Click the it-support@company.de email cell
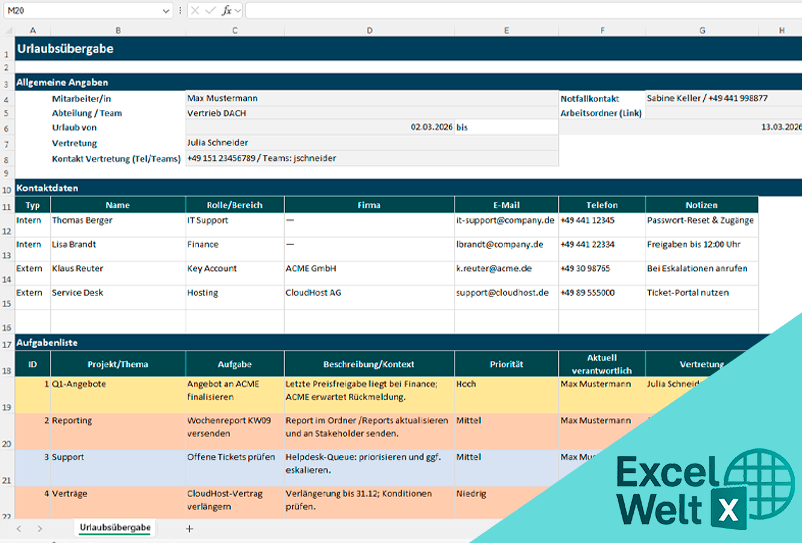Viewport: 802px width, 543px height. point(506,220)
